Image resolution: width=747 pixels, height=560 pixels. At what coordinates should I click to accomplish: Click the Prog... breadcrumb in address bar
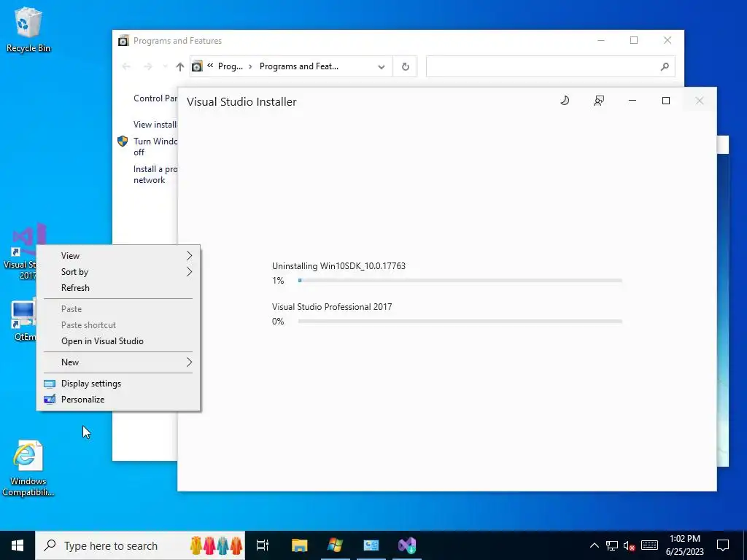coord(230,66)
